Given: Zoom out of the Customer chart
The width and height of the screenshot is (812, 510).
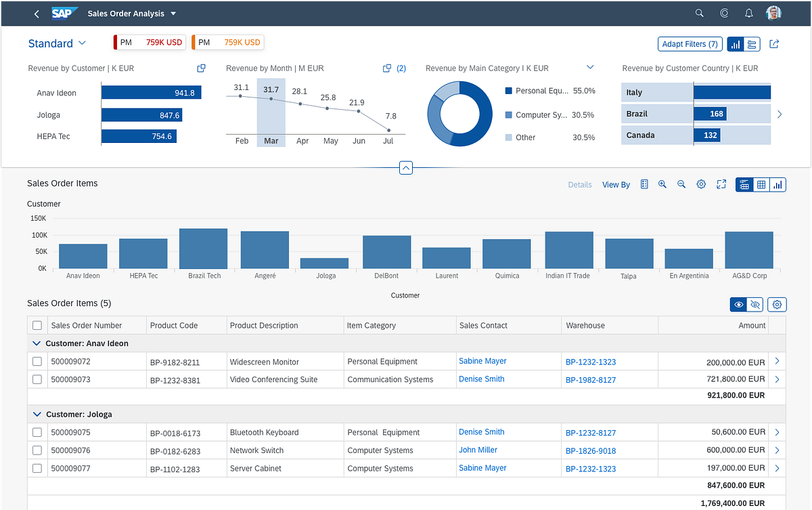Looking at the screenshot, I should (x=681, y=184).
